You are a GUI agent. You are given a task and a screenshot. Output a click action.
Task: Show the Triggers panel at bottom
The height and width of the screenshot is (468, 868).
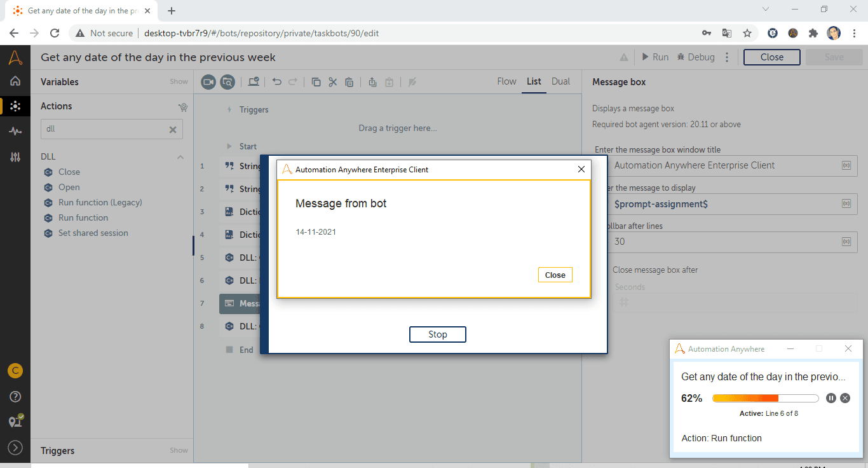coord(179,450)
